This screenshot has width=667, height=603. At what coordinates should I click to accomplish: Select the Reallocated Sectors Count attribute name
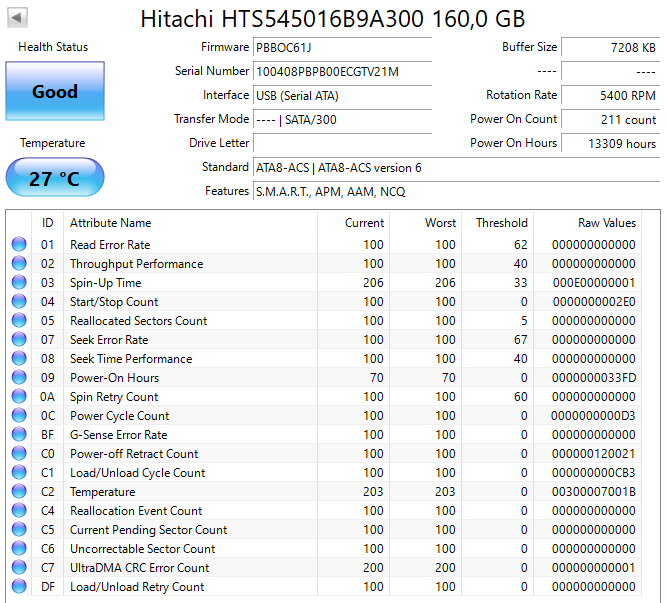[x=139, y=321]
